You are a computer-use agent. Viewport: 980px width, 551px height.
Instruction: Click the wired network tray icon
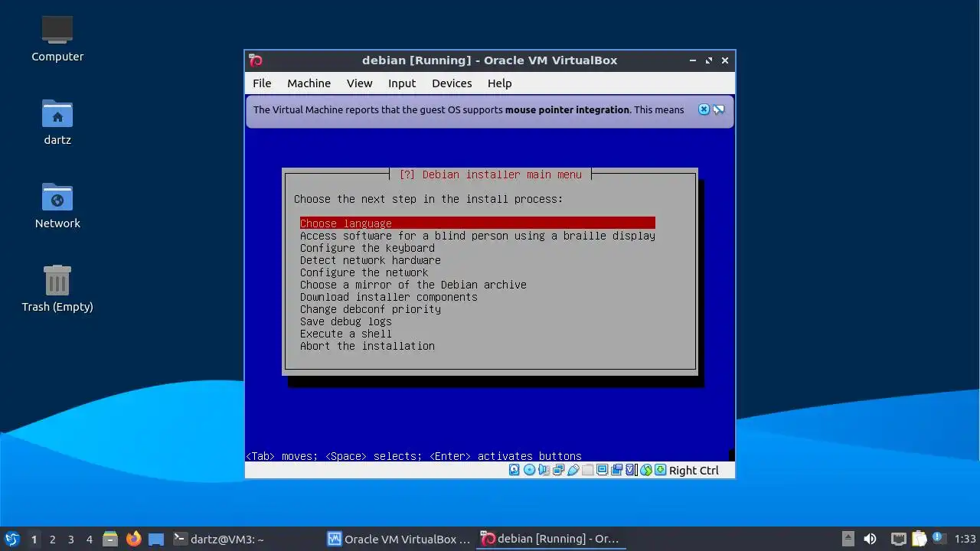[x=899, y=540]
